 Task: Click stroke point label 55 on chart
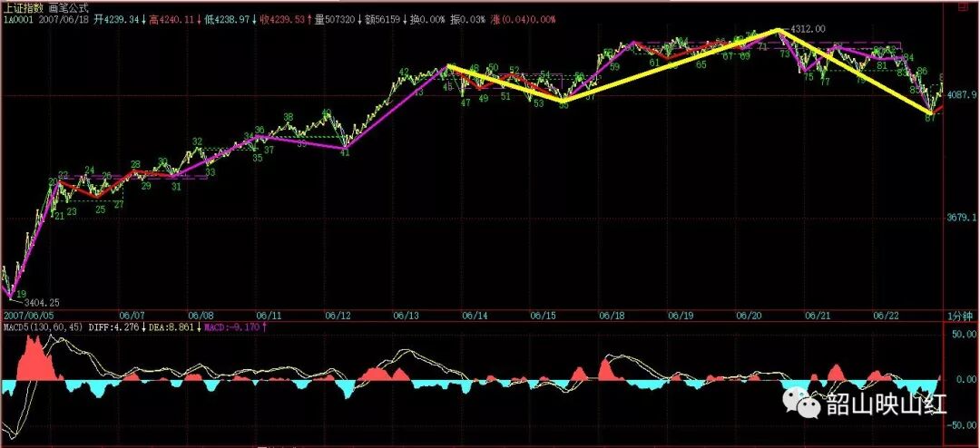tap(563, 105)
